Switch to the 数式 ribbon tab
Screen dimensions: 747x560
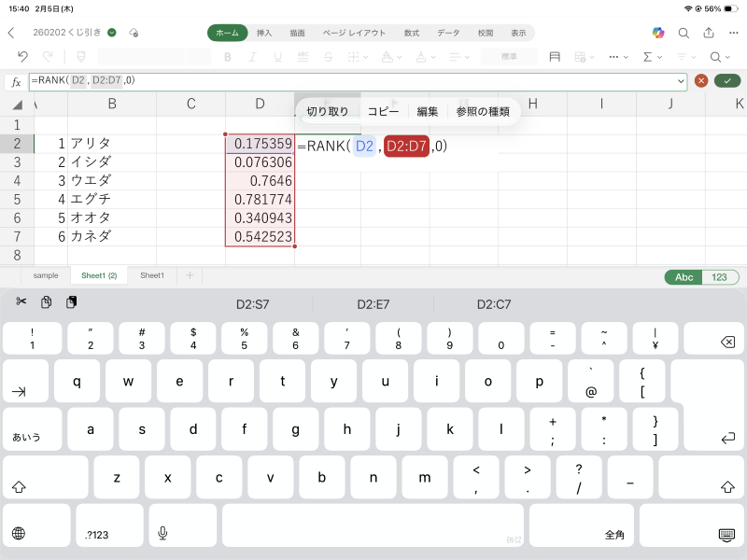click(411, 33)
